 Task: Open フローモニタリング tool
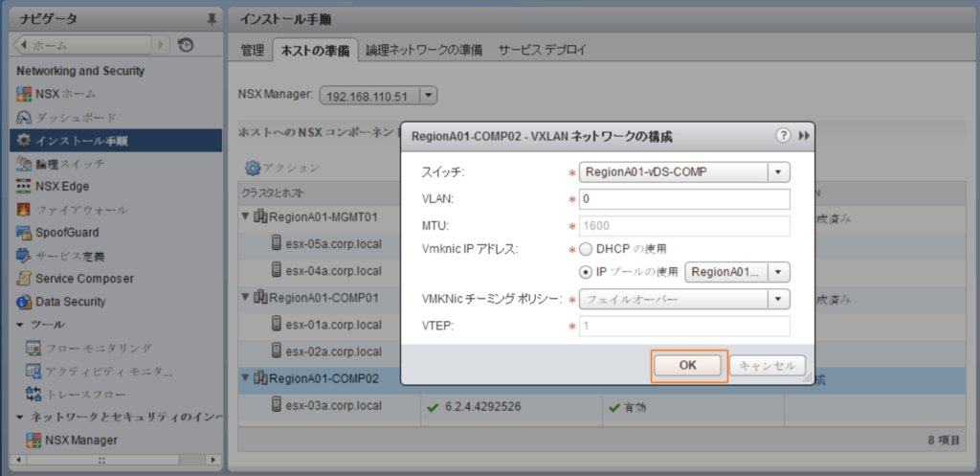tap(89, 348)
